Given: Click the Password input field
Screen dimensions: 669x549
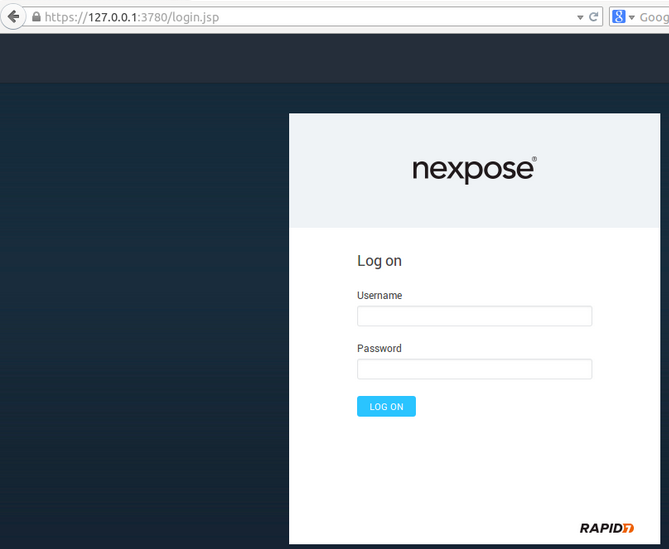Looking at the screenshot, I should (x=474, y=369).
